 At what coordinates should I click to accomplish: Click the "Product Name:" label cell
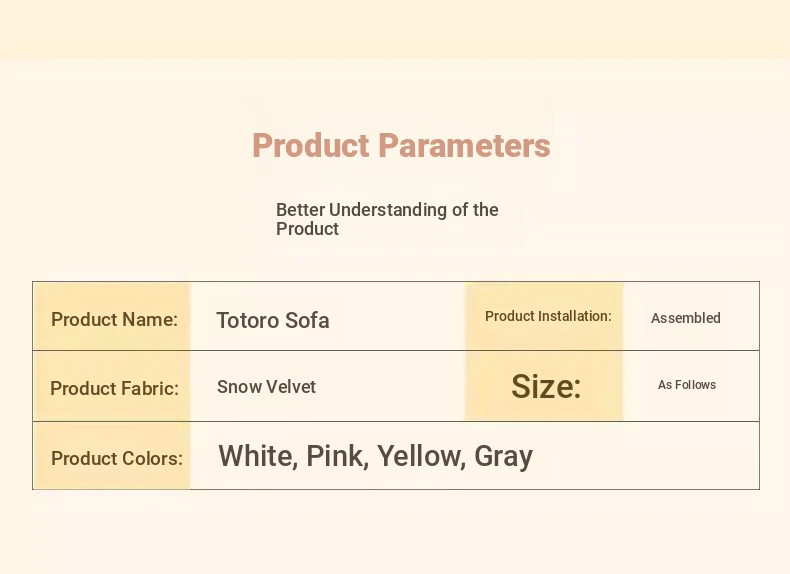pyautogui.click(x=114, y=320)
